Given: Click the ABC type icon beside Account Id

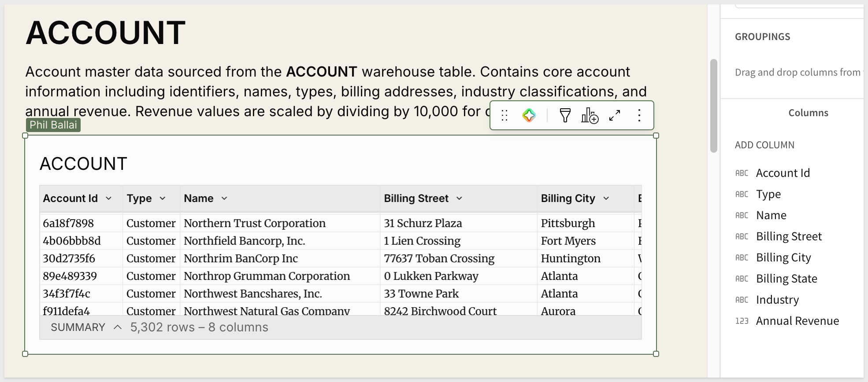Looking at the screenshot, I should pos(742,173).
